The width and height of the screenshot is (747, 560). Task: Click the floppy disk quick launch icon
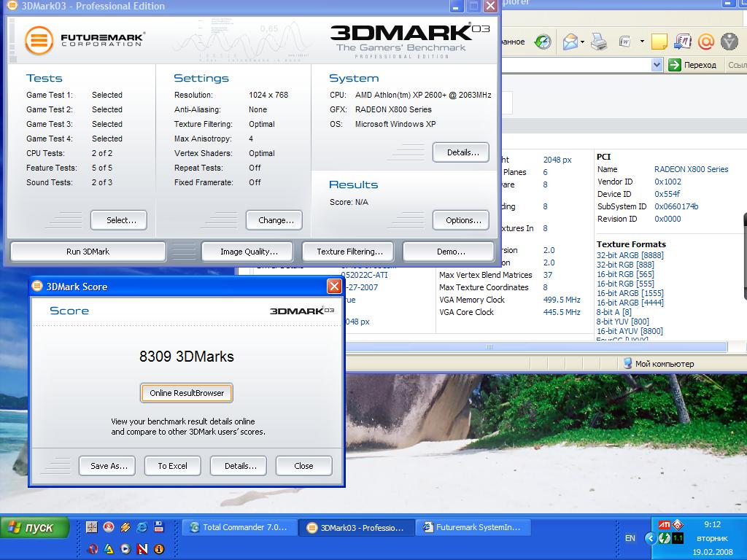pyautogui.click(x=158, y=526)
